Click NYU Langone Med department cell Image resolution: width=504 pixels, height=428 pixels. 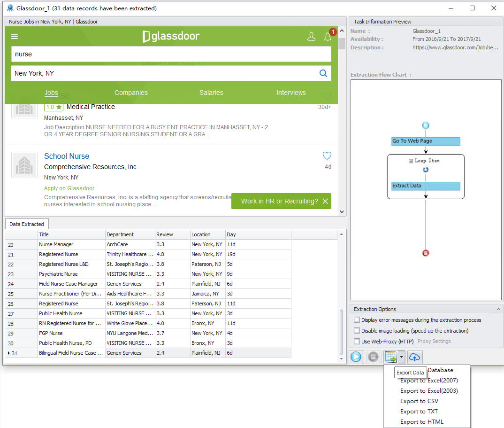tap(130, 333)
